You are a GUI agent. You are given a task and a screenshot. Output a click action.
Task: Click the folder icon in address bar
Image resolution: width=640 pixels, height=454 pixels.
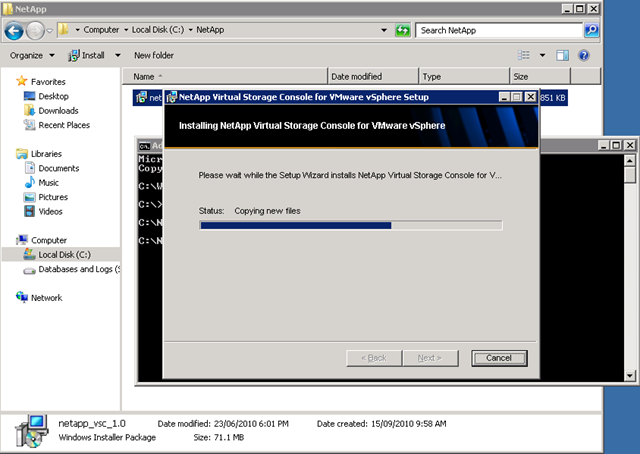(x=63, y=29)
